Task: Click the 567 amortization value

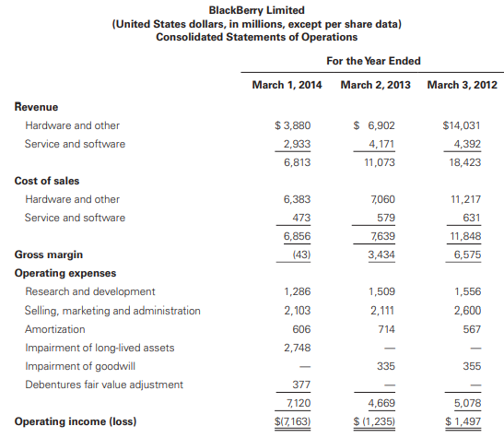Action: [x=472, y=329]
